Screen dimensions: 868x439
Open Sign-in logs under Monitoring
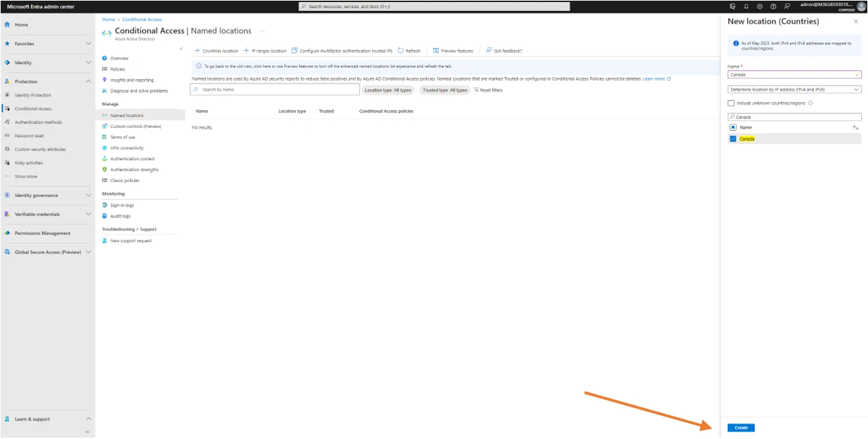[x=122, y=205]
